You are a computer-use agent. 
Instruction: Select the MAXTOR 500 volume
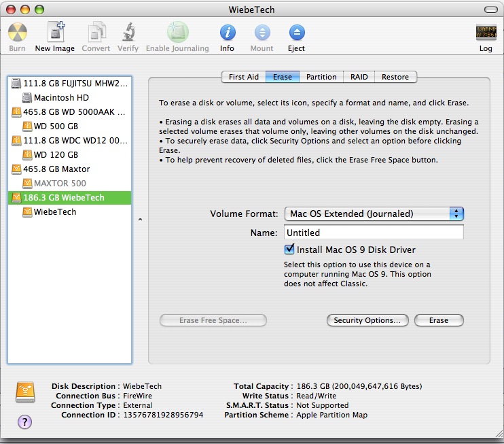point(69,184)
